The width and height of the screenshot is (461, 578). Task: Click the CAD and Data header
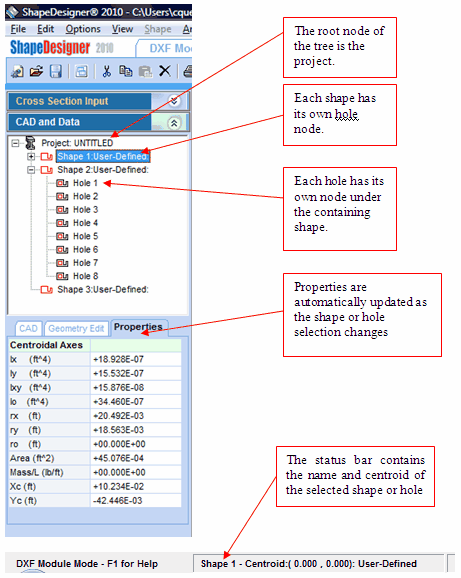[x=79, y=122]
